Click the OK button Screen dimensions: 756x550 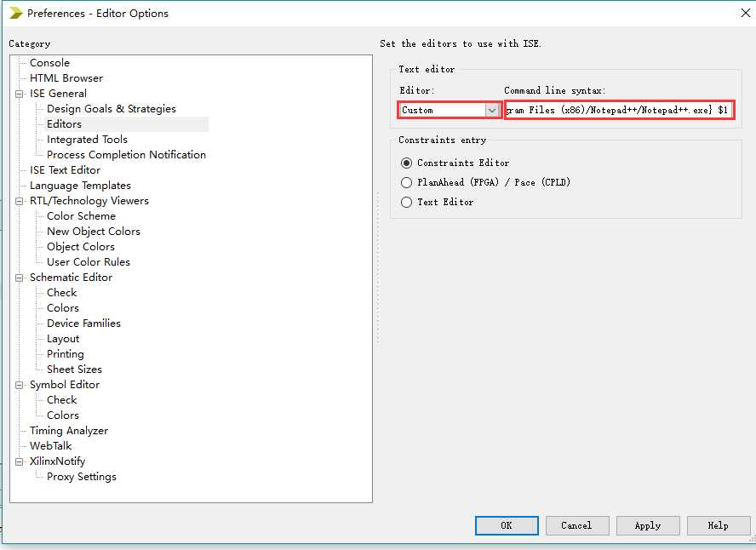pyautogui.click(x=507, y=525)
